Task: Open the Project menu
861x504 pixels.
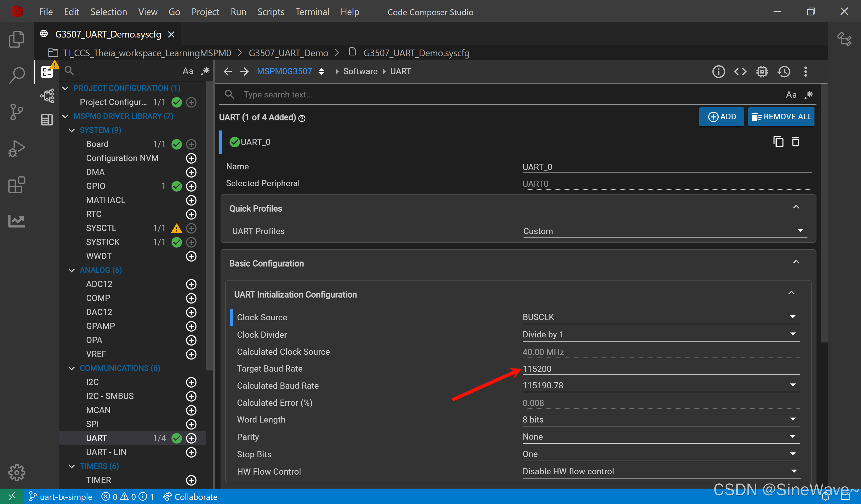Action: click(205, 12)
